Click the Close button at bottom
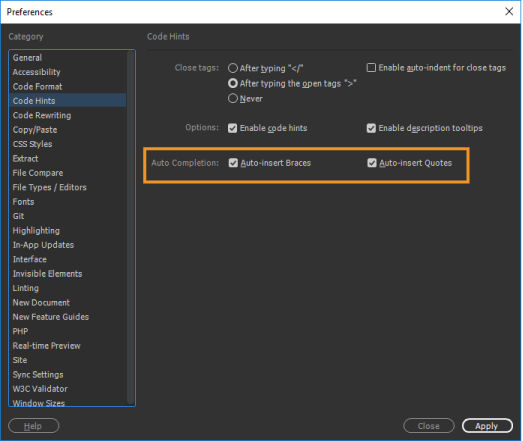The height and width of the screenshot is (441, 523). (x=429, y=426)
